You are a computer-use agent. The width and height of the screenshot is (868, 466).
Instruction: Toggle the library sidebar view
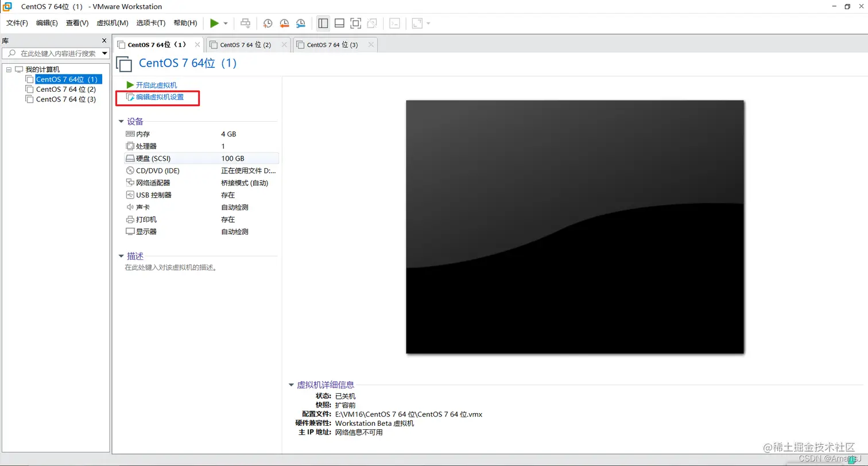point(323,23)
